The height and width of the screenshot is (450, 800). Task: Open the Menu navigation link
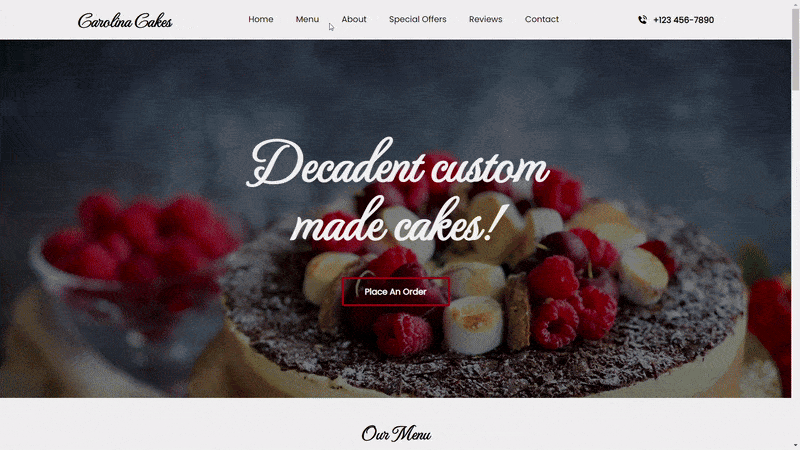tap(307, 19)
